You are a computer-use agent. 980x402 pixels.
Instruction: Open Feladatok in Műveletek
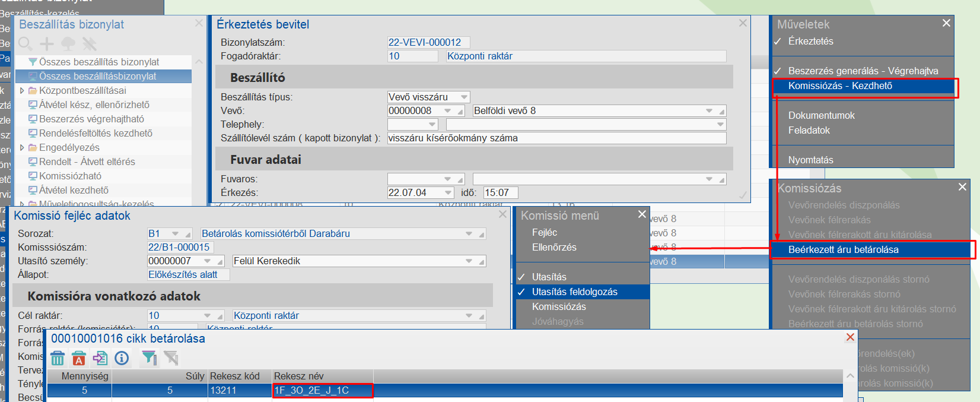coord(809,130)
